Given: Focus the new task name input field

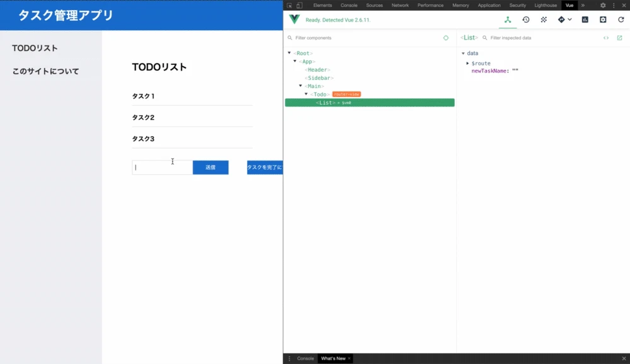Looking at the screenshot, I should click(163, 168).
